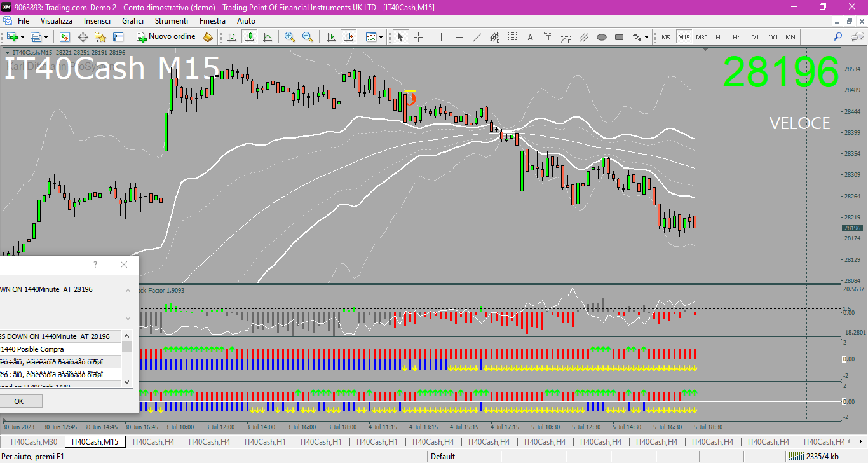Select the Fibonacci arcs tool
This screenshot has height=463, width=868.
566,37
